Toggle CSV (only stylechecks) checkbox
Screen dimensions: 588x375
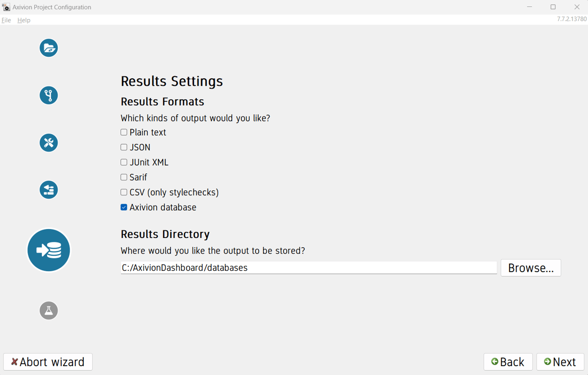click(x=124, y=192)
